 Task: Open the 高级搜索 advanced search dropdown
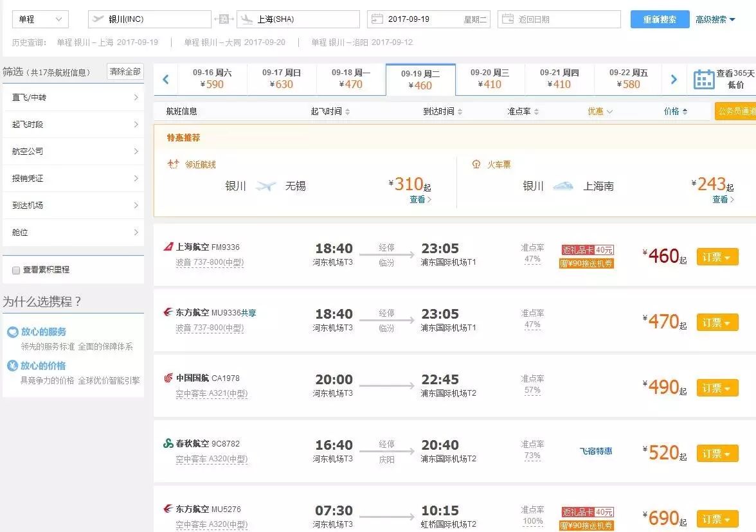[x=715, y=19]
